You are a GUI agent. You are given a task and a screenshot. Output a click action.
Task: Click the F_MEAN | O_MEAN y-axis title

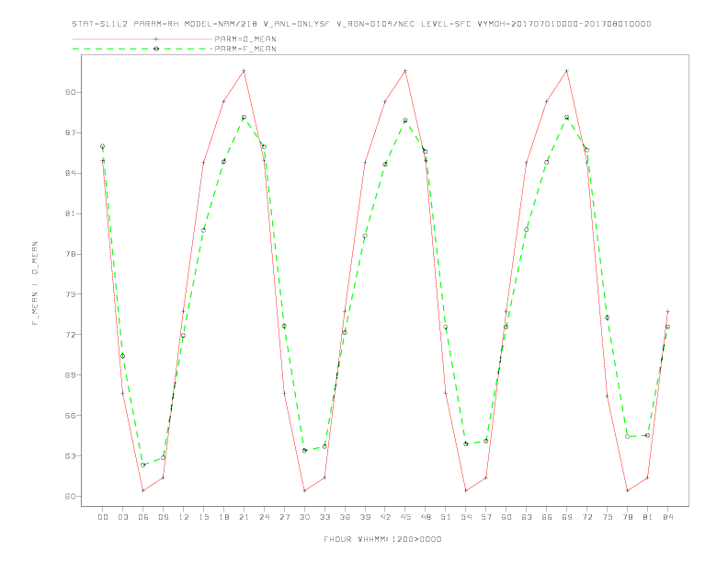(x=35, y=283)
